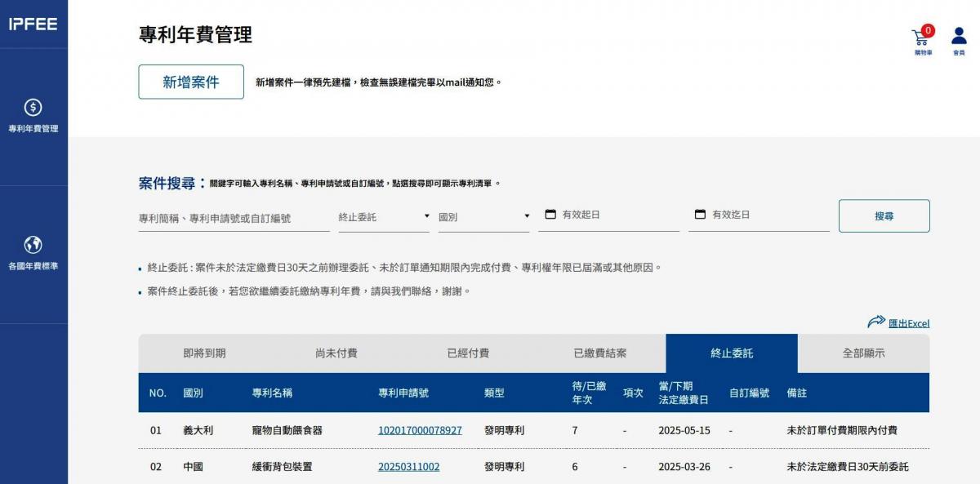
Task: Select the 已經付費 tab
Action: 468,353
